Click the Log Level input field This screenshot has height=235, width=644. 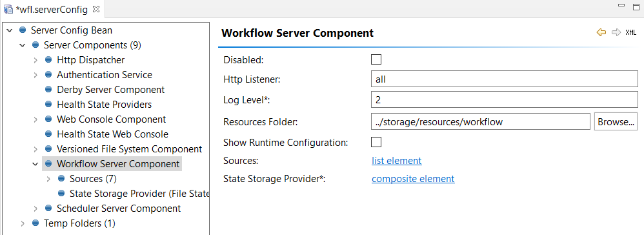(x=505, y=100)
